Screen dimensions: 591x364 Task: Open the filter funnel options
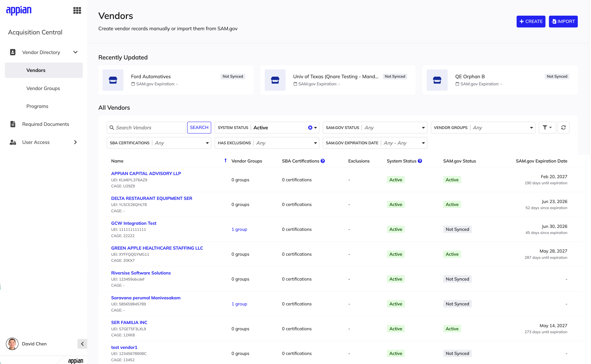click(547, 128)
